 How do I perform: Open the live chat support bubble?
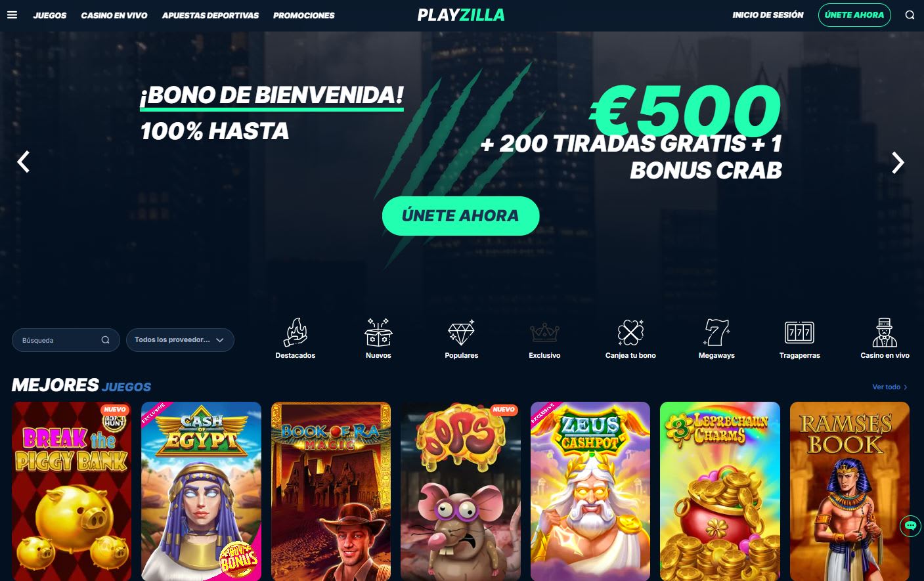910,526
